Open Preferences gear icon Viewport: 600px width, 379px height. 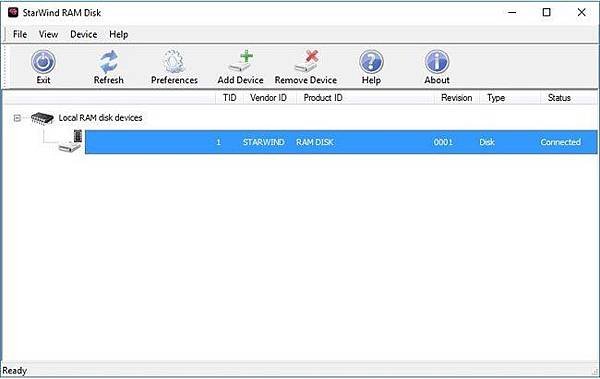pos(174,62)
